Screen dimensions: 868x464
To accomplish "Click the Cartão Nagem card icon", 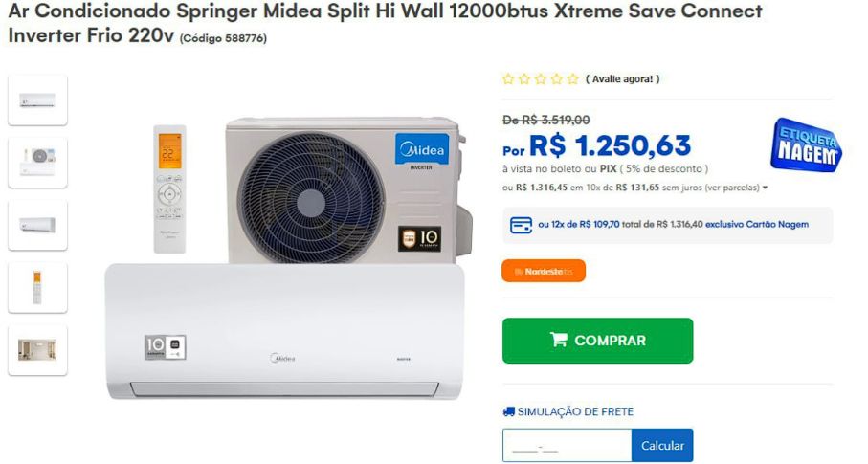I will click(x=521, y=226).
